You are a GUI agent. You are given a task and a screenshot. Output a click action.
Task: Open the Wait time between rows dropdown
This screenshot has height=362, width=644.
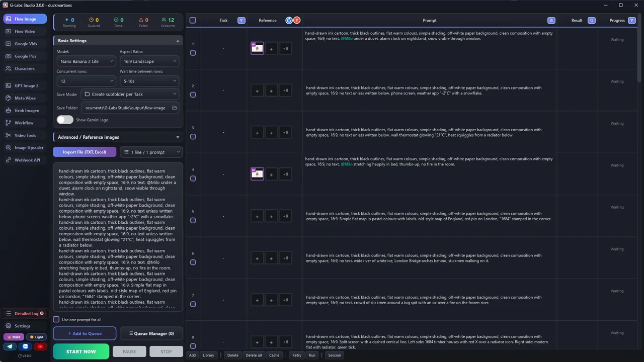(x=149, y=81)
